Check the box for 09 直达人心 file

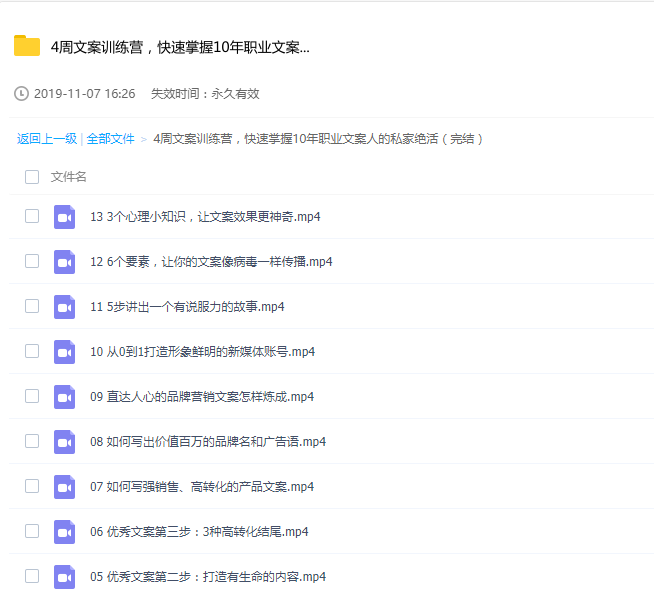(x=32, y=396)
